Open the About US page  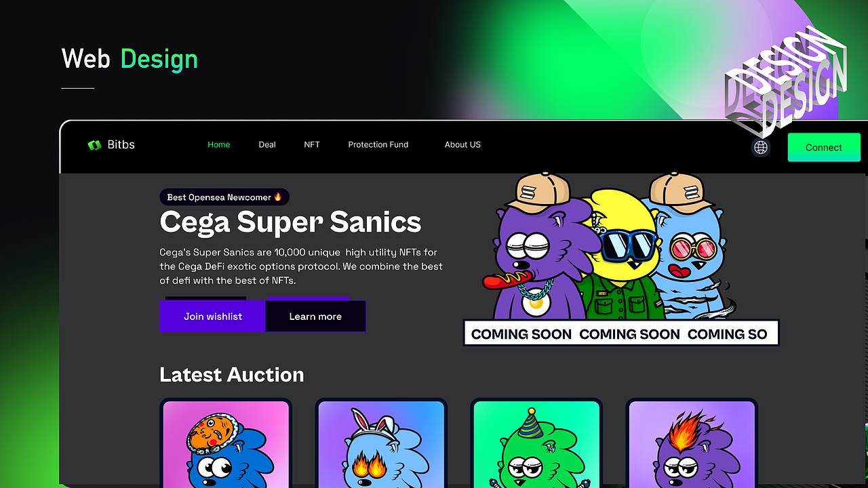pos(462,144)
